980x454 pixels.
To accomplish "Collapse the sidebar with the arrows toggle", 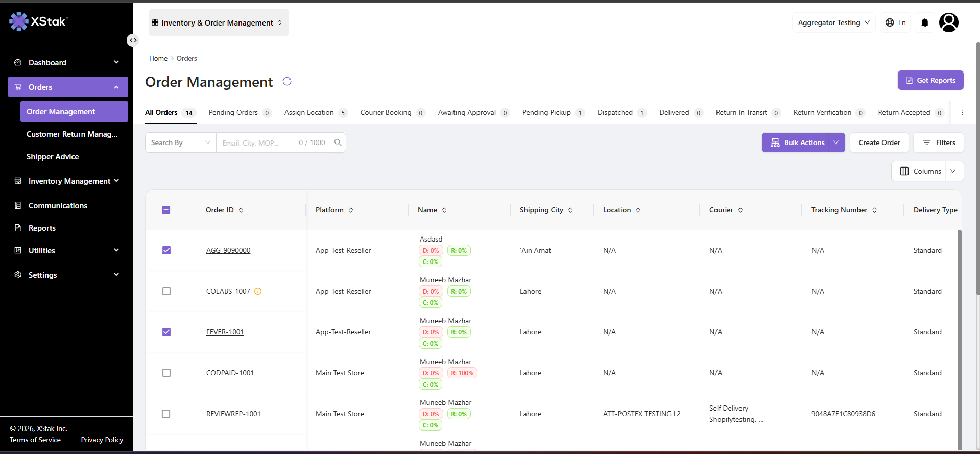I will pyautogui.click(x=133, y=40).
